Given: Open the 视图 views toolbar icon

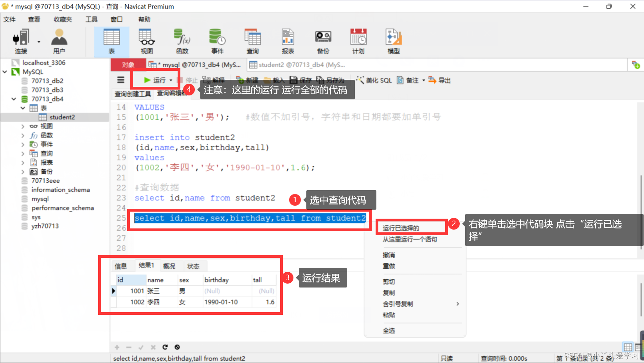Looking at the screenshot, I should click(147, 41).
